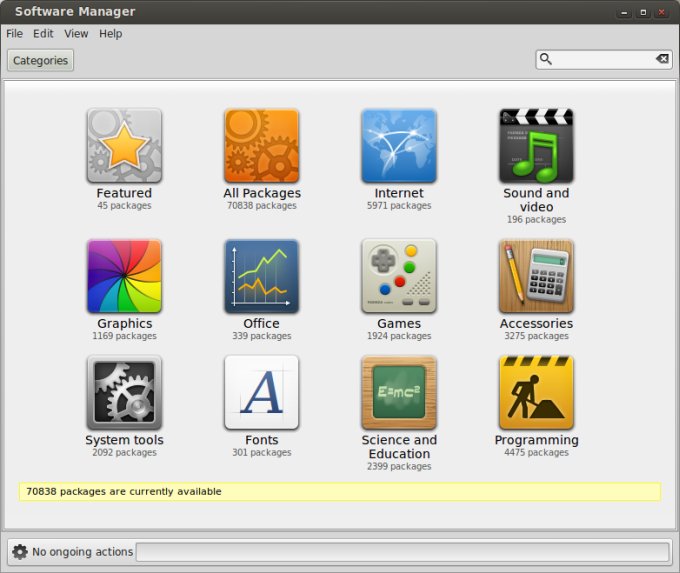Viewport: 680px width, 573px height.
Task: Open the Help menu
Action: [x=110, y=34]
